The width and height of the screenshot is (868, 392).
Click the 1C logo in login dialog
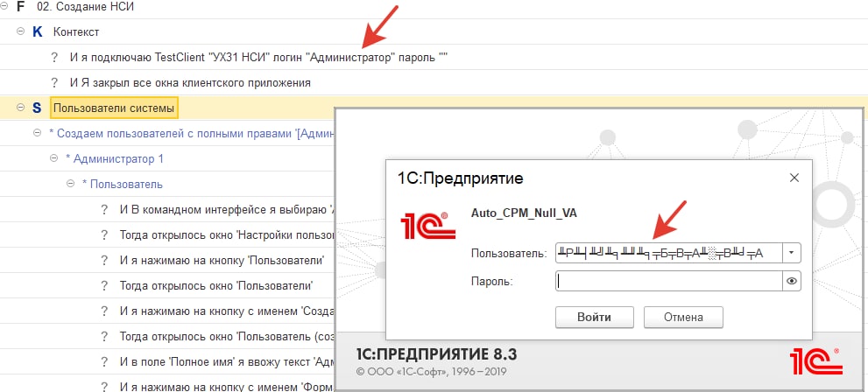tap(428, 224)
